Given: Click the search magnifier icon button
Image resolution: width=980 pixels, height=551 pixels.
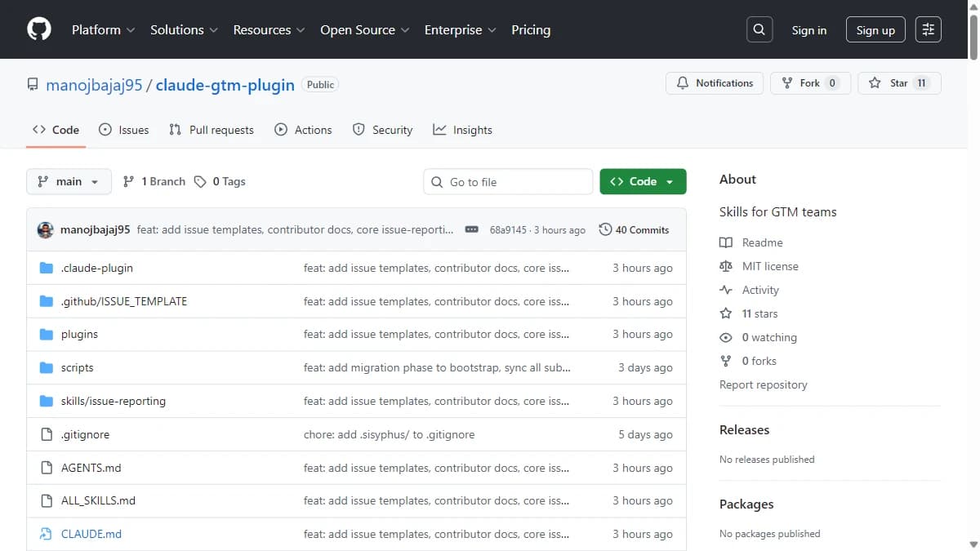Looking at the screenshot, I should pos(759,29).
